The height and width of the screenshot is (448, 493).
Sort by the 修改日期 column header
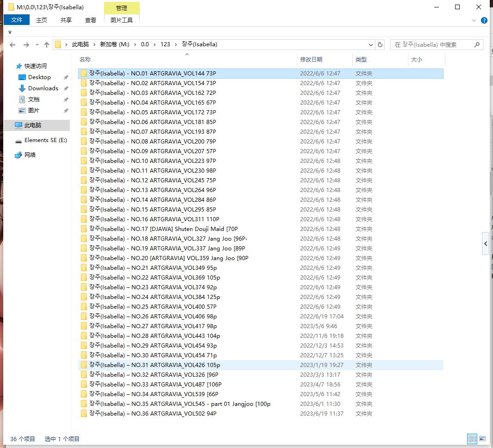(x=311, y=59)
